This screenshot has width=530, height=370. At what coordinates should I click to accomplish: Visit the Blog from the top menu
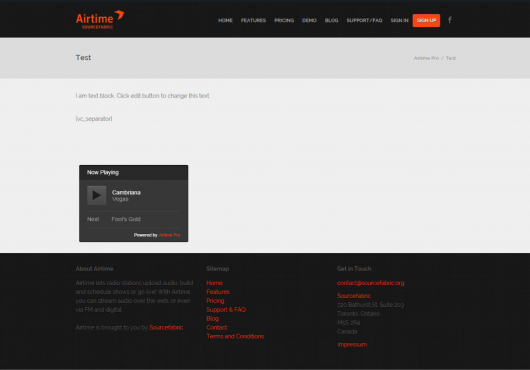click(331, 20)
